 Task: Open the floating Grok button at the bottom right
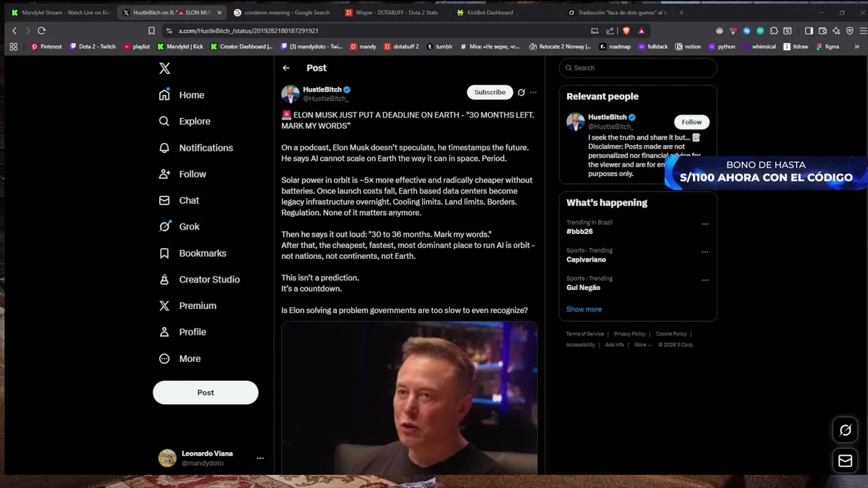pyautogui.click(x=845, y=430)
